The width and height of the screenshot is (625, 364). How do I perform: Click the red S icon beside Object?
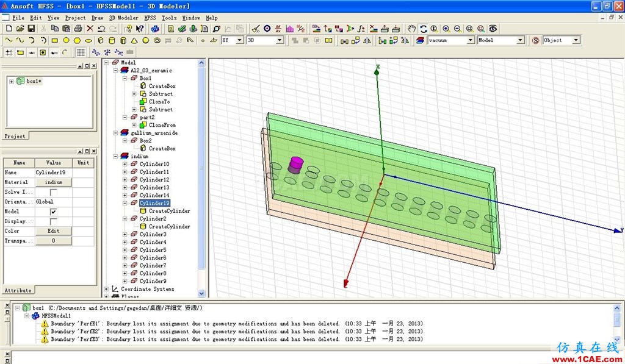pyautogui.click(x=536, y=40)
